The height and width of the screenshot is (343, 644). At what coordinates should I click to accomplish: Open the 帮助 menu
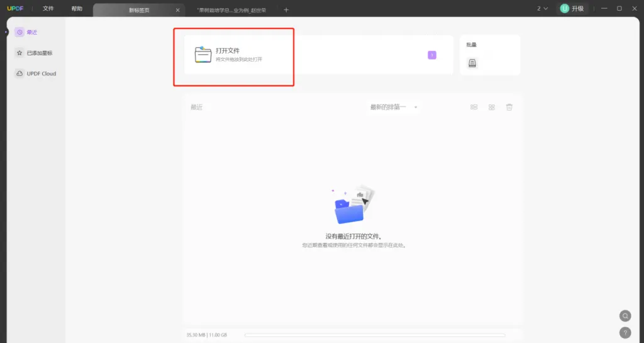(77, 9)
